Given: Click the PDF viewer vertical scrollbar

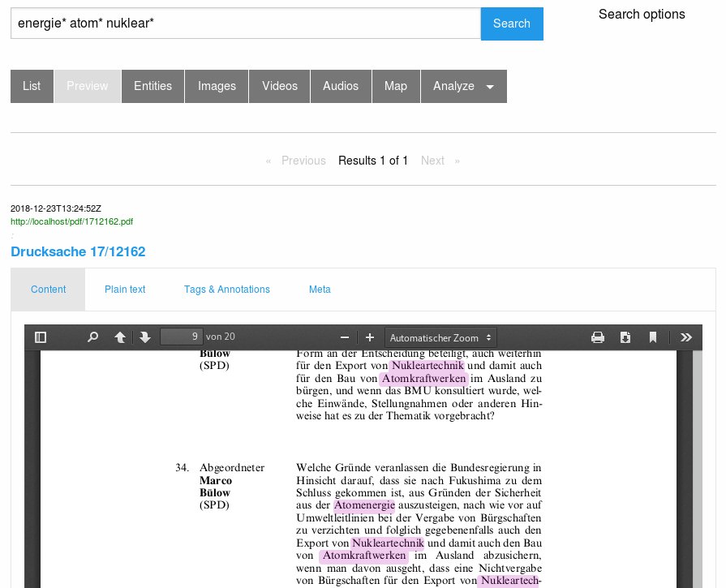Looking at the screenshot, I should (x=698, y=469).
